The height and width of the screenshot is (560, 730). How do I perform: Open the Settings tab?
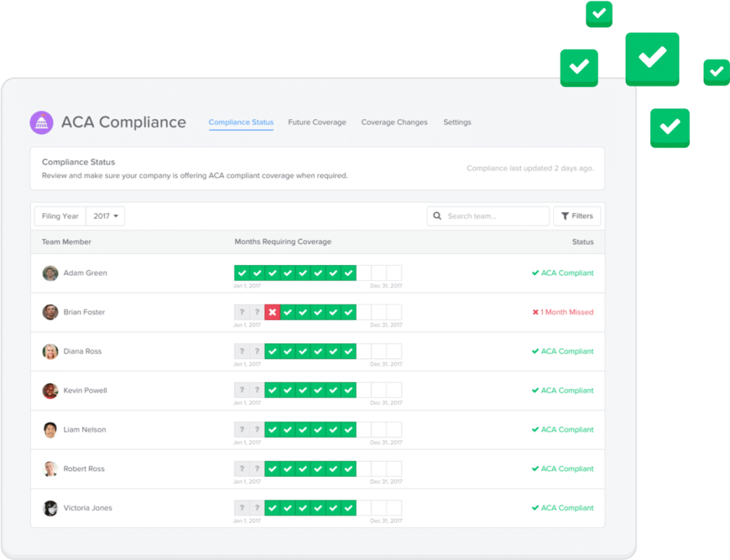(457, 123)
